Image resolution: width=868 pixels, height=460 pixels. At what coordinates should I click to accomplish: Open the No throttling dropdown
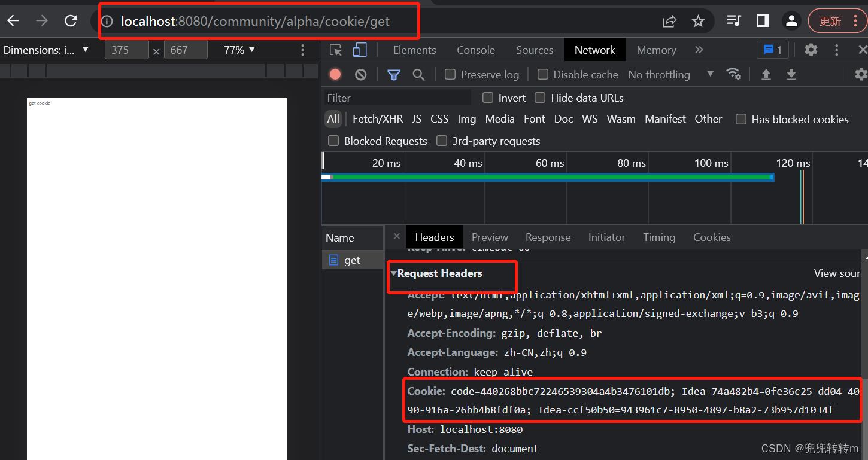pyautogui.click(x=671, y=74)
